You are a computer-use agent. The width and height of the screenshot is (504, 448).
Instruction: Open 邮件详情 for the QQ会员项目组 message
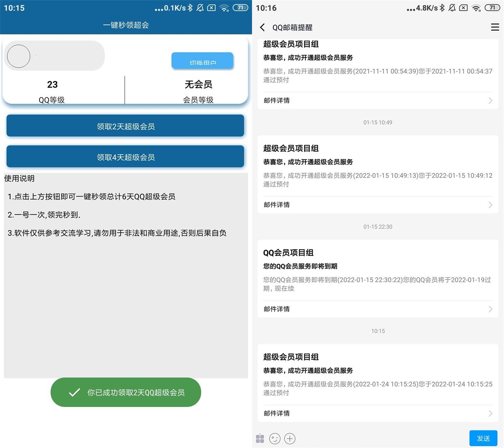tap(378, 309)
